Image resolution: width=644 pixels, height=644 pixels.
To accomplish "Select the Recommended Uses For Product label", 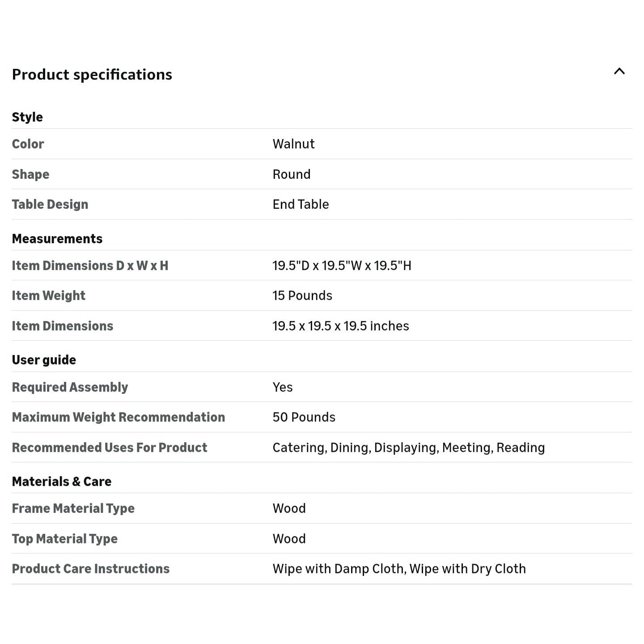I will point(110,448).
